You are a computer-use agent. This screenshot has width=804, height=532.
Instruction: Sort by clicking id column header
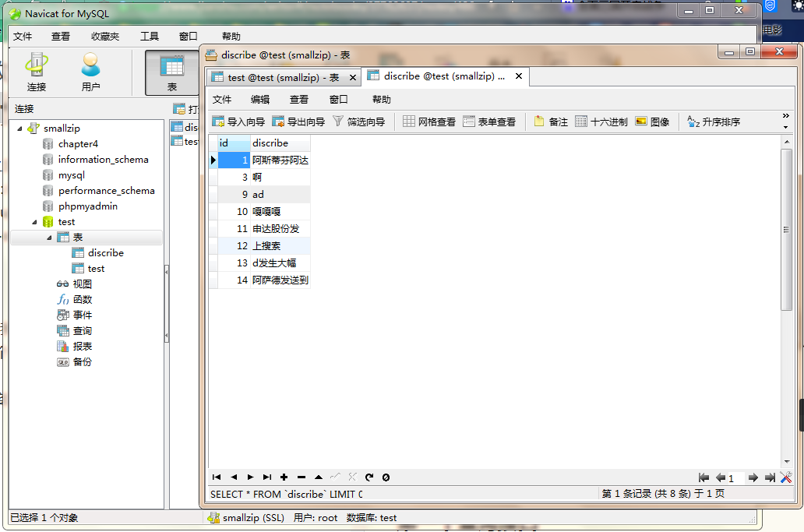pos(235,143)
